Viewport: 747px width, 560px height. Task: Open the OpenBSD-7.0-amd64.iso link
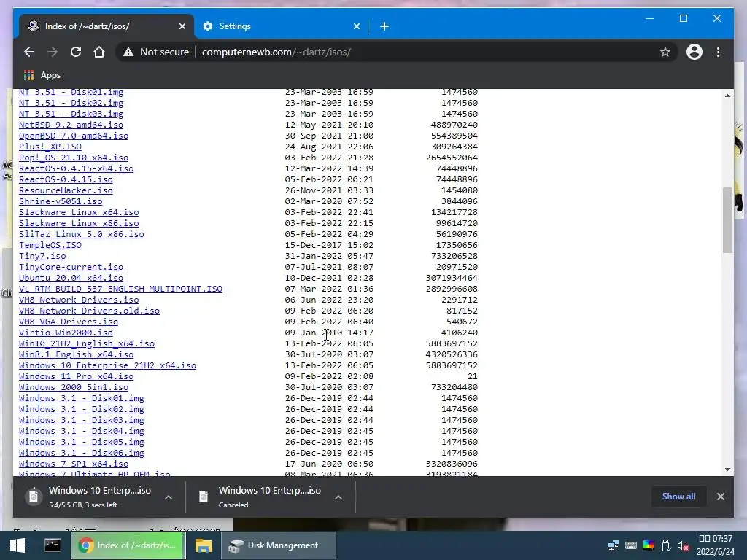pyautogui.click(x=74, y=136)
